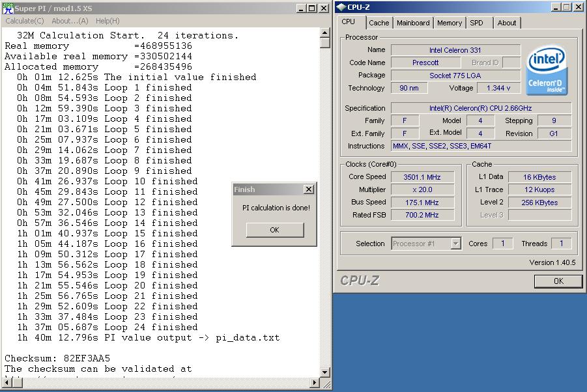
Task: Click the Name field Intel Celeron 331
Action: pos(455,50)
